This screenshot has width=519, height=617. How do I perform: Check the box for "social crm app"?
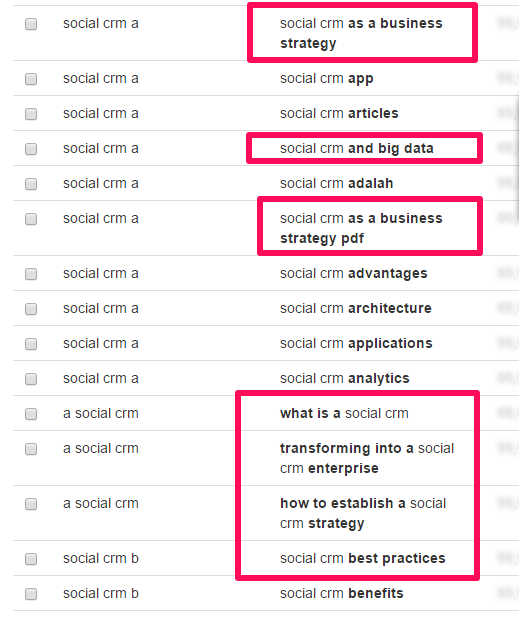[31, 79]
